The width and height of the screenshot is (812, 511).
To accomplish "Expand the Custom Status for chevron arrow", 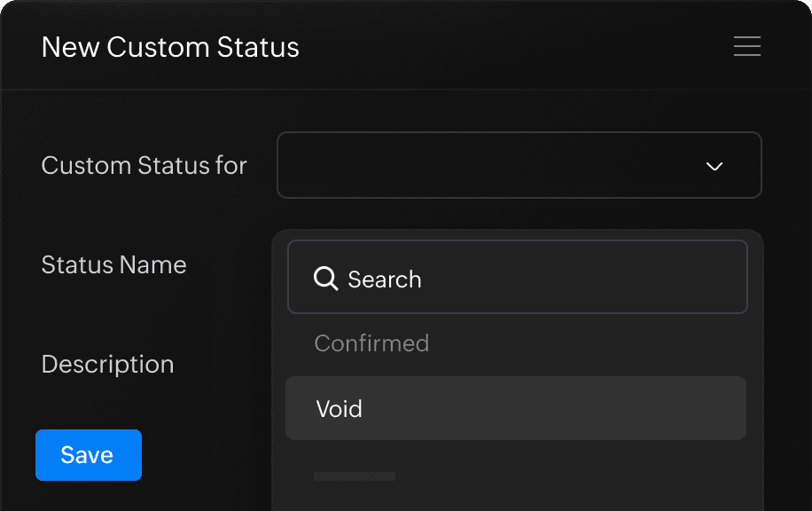I will tap(714, 166).
